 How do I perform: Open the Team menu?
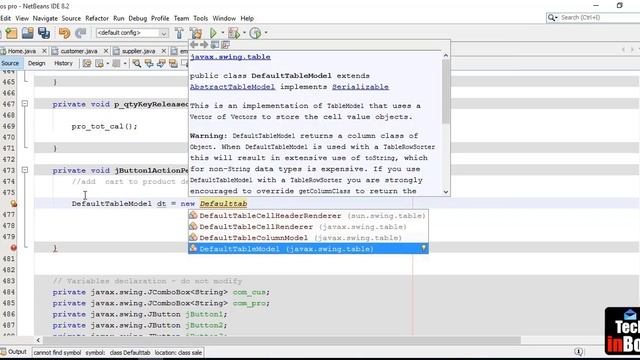[x=181, y=18]
